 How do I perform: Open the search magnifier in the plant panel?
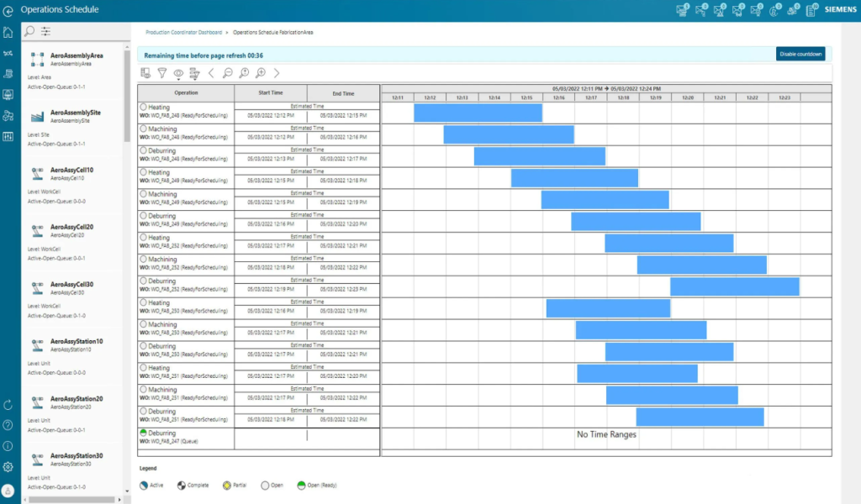[28, 31]
